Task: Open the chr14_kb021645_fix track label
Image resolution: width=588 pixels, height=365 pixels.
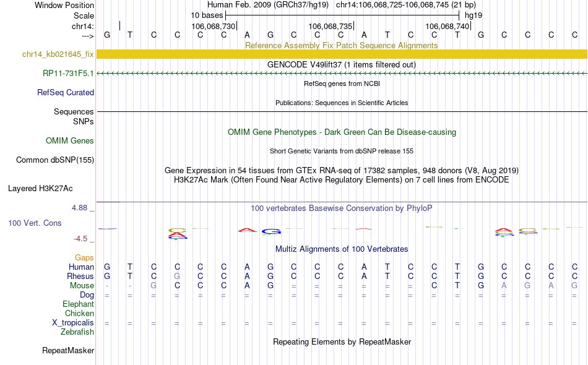Action: point(58,54)
